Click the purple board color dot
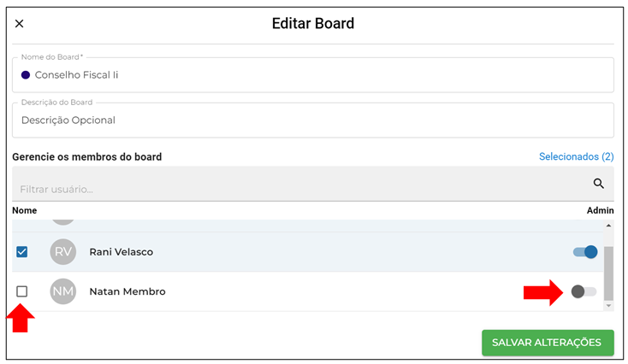This screenshot has width=628, height=364. (x=26, y=75)
